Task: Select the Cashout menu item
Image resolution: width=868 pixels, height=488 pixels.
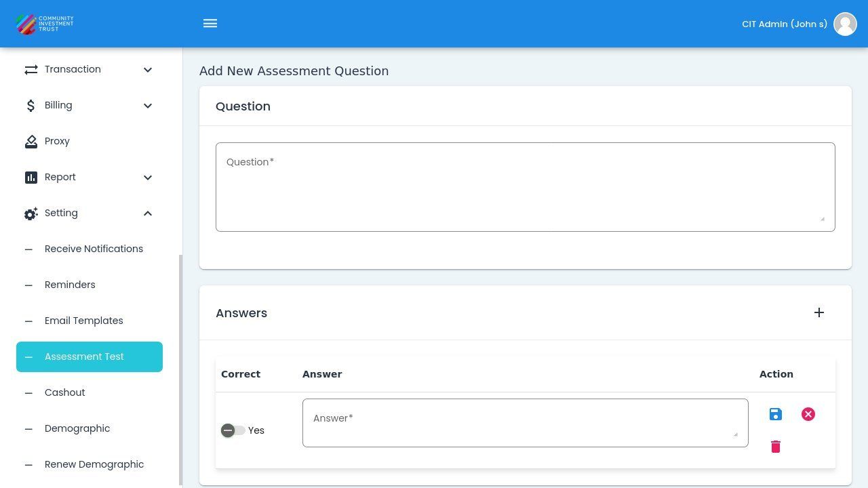Action: pos(65,392)
